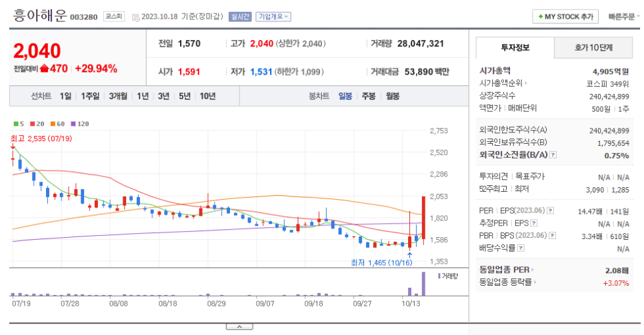Click 동일업종 등락률 link
Image resolution: width=644 pixels, height=335 pixels.
[505, 282]
